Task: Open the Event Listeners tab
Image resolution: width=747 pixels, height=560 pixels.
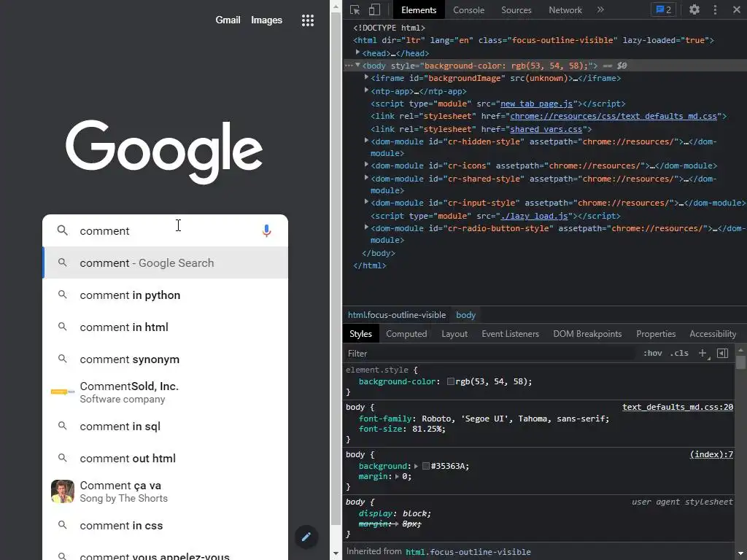Action: coord(510,334)
